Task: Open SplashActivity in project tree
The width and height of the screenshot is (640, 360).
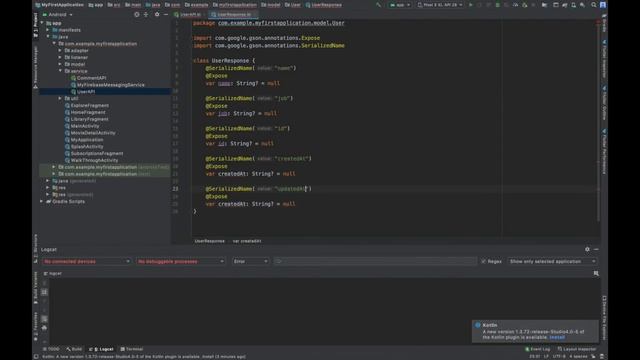Action: coord(84,147)
